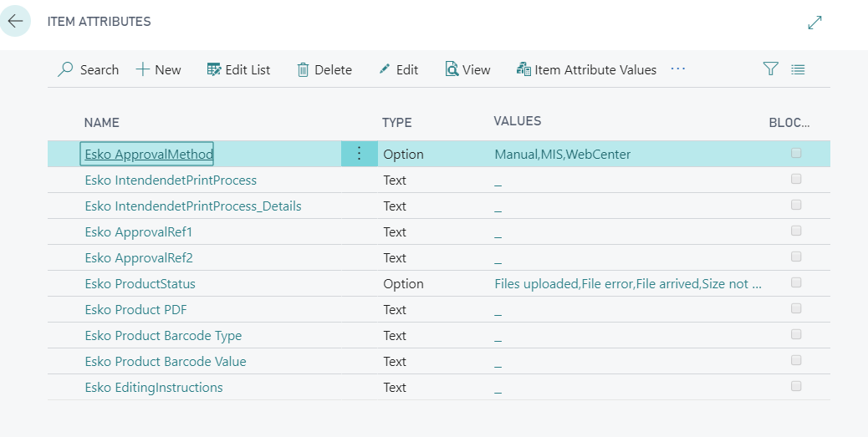Show more toolbar options via the ellipsis
Screen dimensions: 868x437
pyautogui.click(x=678, y=69)
